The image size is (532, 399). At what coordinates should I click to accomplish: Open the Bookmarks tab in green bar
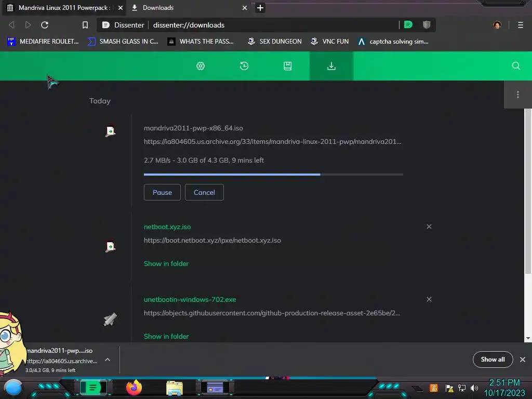tap(287, 66)
